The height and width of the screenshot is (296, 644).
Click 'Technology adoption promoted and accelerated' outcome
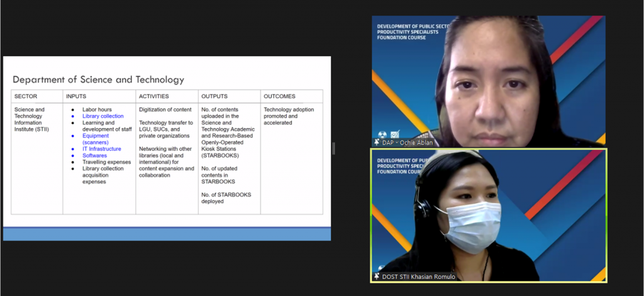click(289, 116)
